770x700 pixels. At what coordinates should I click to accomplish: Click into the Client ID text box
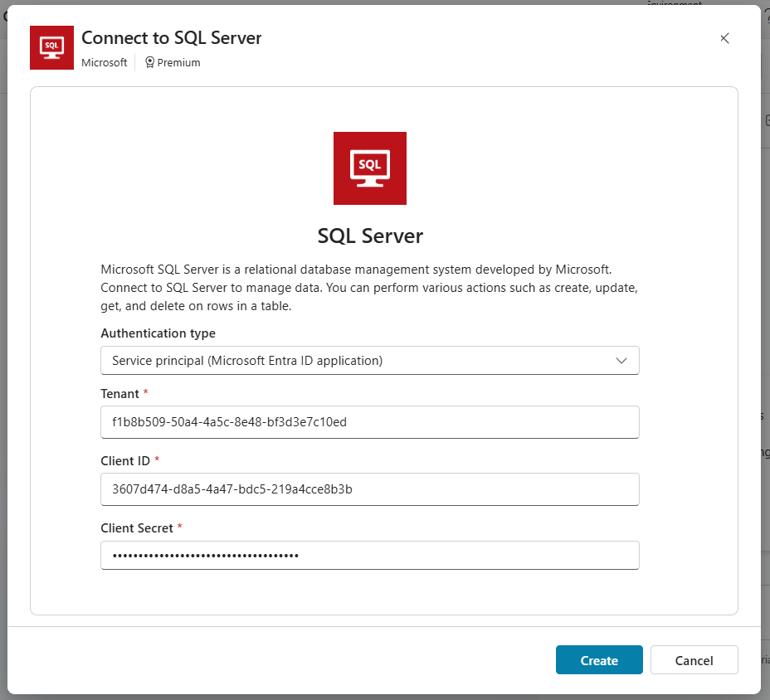pyautogui.click(x=369, y=489)
